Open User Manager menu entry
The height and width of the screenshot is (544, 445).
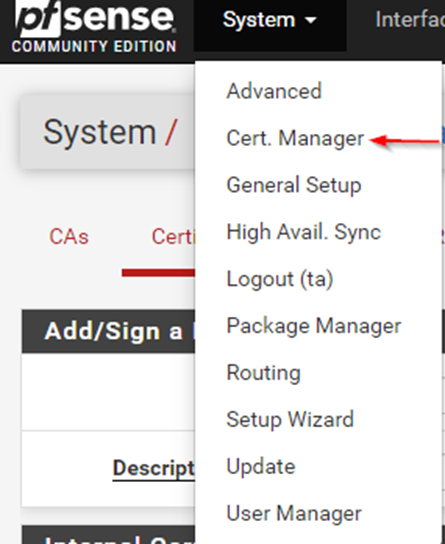(294, 513)
